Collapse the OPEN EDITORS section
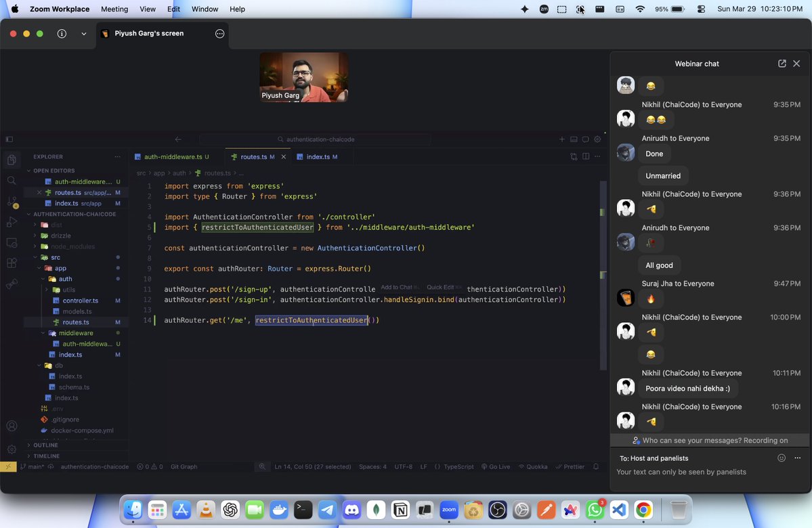Image resolution: width=812 pixels, height=528 pixels. tap(54, 171)
